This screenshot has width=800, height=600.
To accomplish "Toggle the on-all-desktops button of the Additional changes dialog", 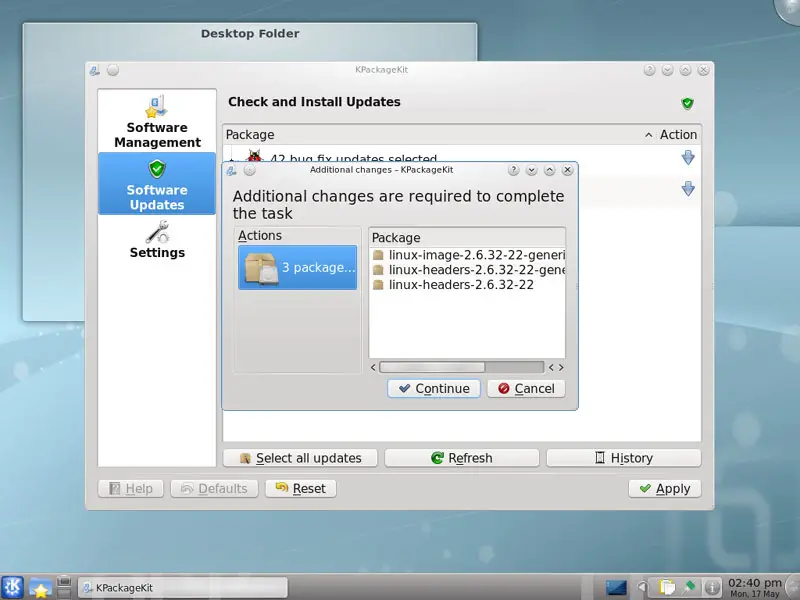I will (249, 170).
